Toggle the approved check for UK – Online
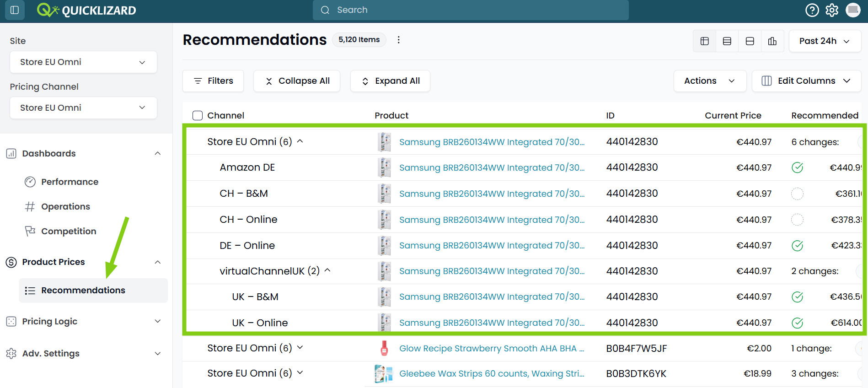The width and height of the screenshot is (868, 388). (x=798, y=323)
